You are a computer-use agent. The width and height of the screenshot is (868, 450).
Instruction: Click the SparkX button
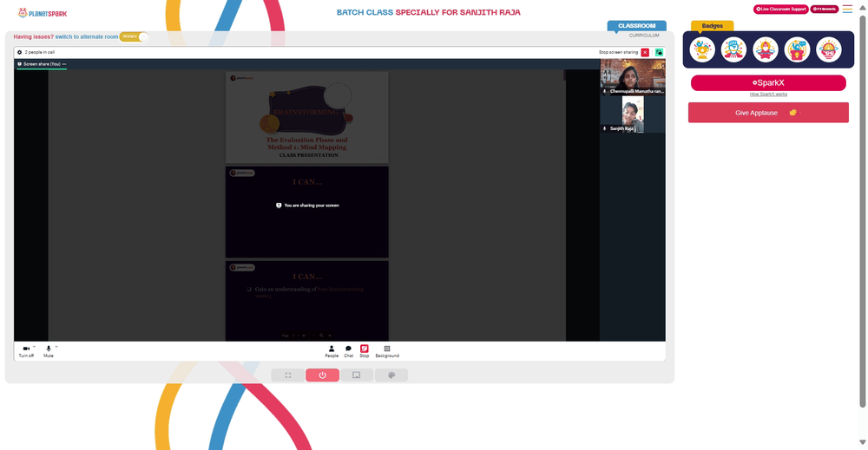point(768,83)
